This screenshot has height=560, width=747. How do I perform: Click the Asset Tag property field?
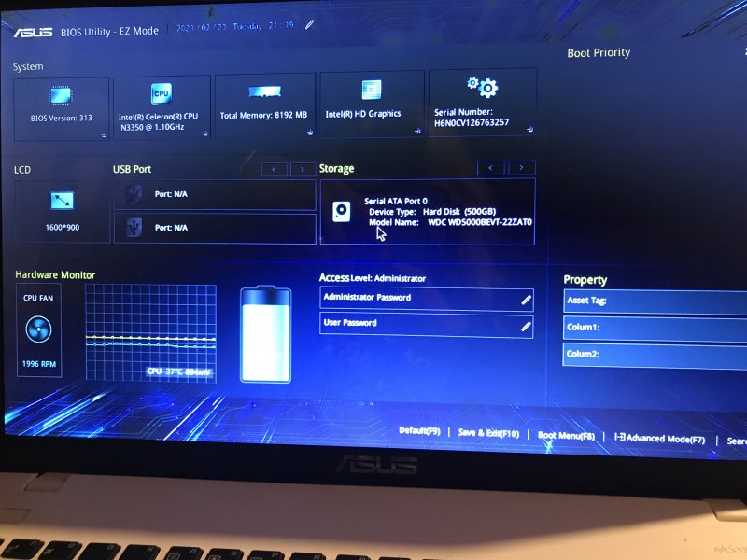655,301
